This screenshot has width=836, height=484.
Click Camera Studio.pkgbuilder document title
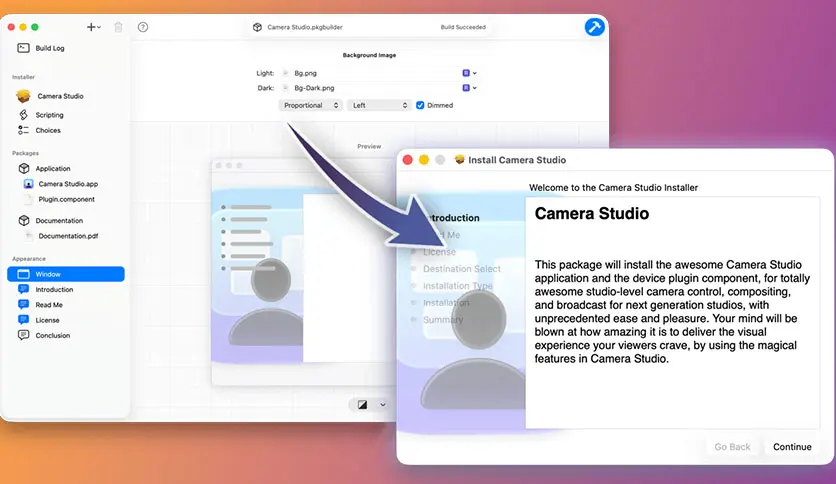pos(305,27)
